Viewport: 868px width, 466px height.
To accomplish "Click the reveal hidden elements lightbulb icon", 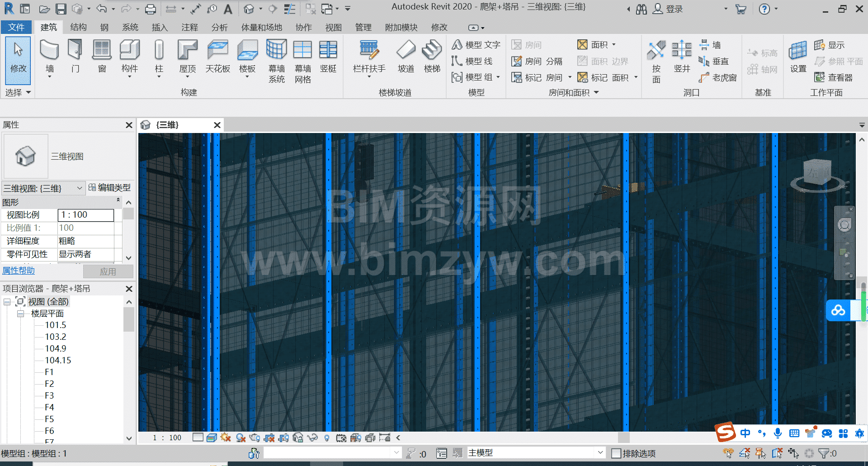I will click(x=327, y=437).
